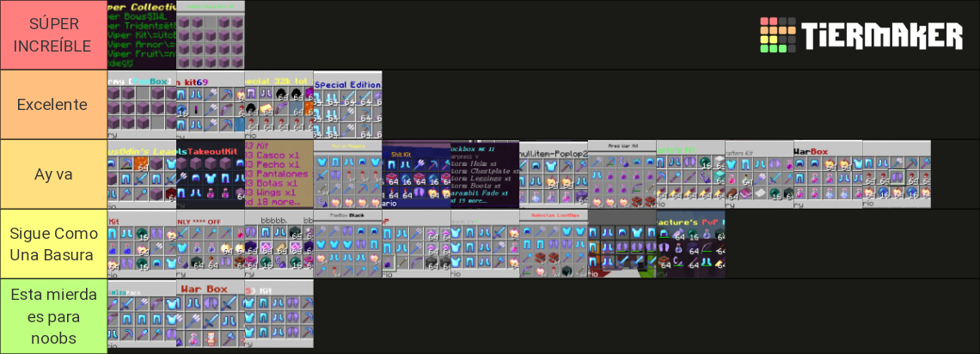Select the Ares War Kit thumbnail
The image size is (980, 354).
pyautogui.click(x=622, y=174)
